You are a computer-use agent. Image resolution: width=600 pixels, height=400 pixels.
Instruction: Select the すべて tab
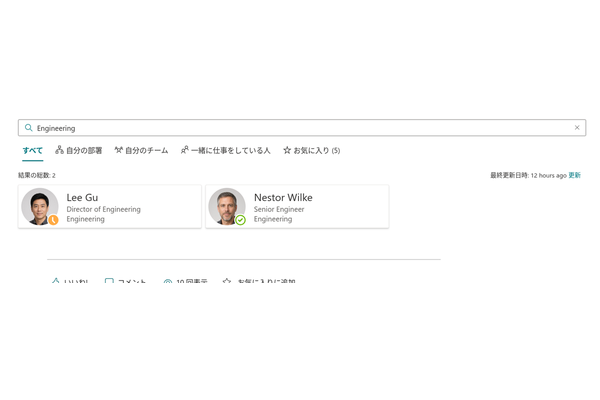point(33,150)
